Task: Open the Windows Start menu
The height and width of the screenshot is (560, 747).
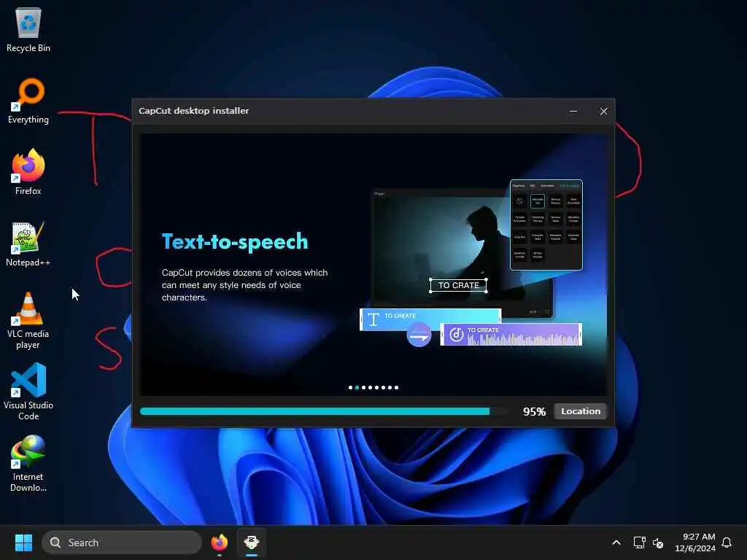Action: click(23, 542)
